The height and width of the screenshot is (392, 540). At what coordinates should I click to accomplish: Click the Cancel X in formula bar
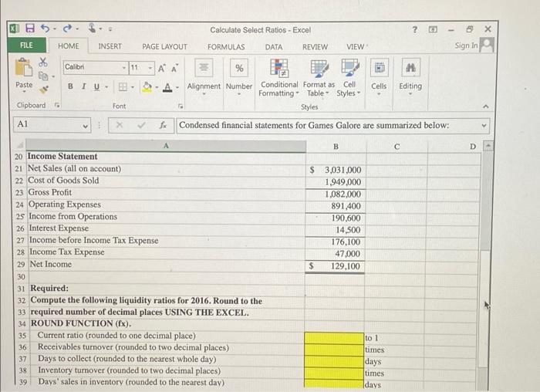(119, 125)
